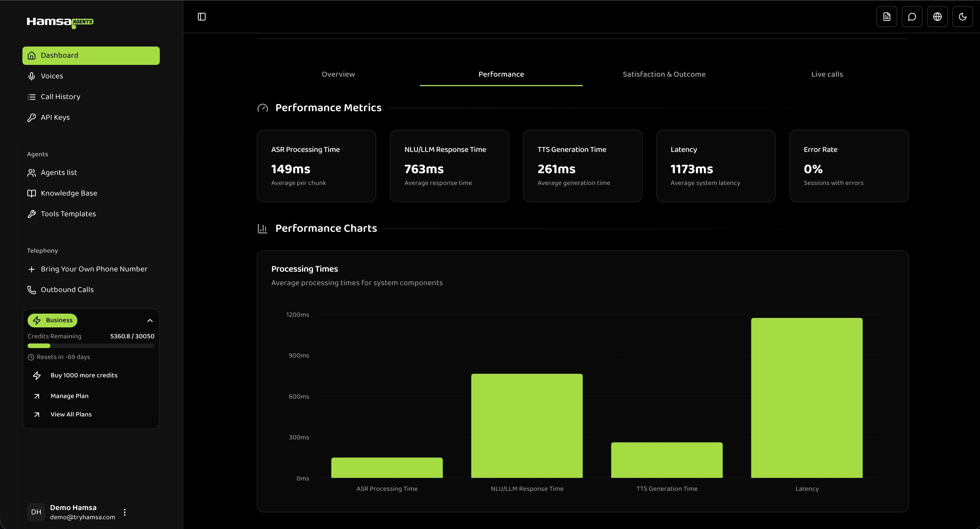Open the Knowledge Base book icon
Screen dimensions: 980x529
[x=32, y=193]
